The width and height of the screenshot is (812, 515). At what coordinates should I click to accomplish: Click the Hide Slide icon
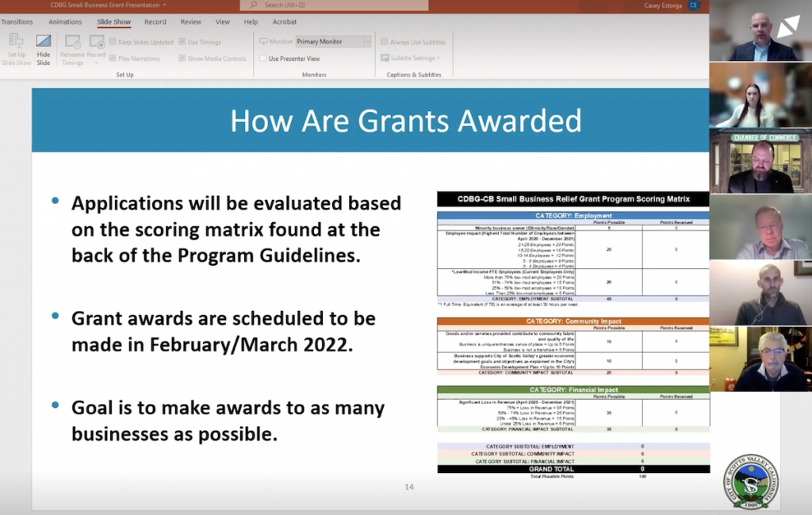[x=43, y=41]
